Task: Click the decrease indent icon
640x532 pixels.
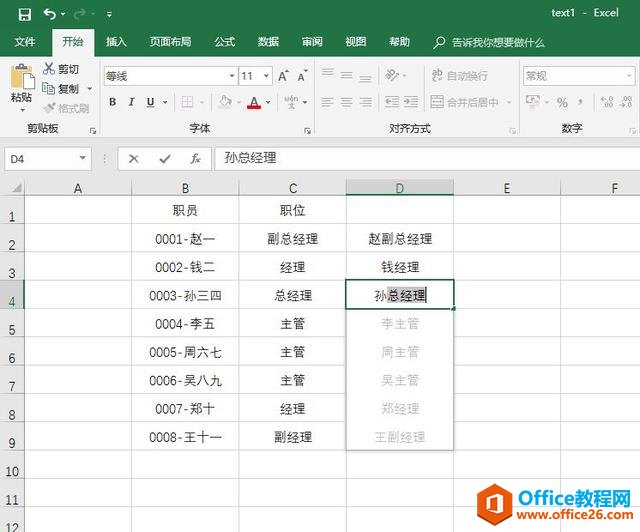Action: click(x=392, y=102)
